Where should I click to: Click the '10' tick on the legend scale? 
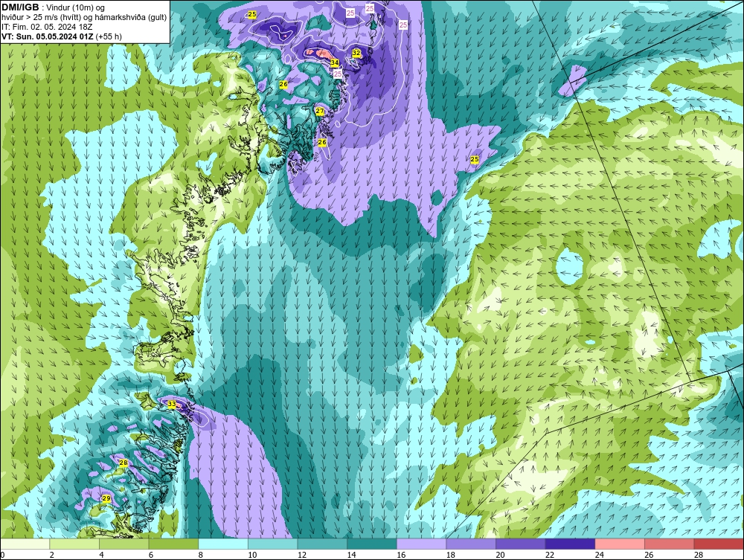tap(252, 555)
